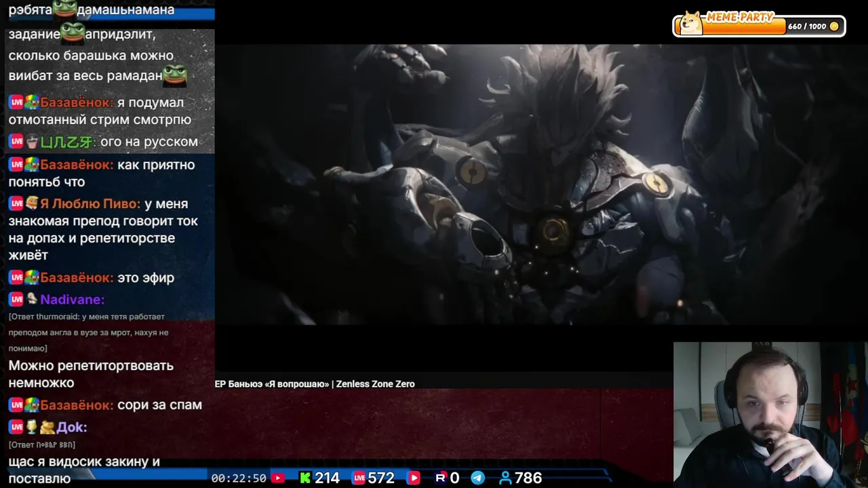This screenshot has width=868, height=488.
Task: Click the 572 live viewer count
Action: click(x=381, y=478)
